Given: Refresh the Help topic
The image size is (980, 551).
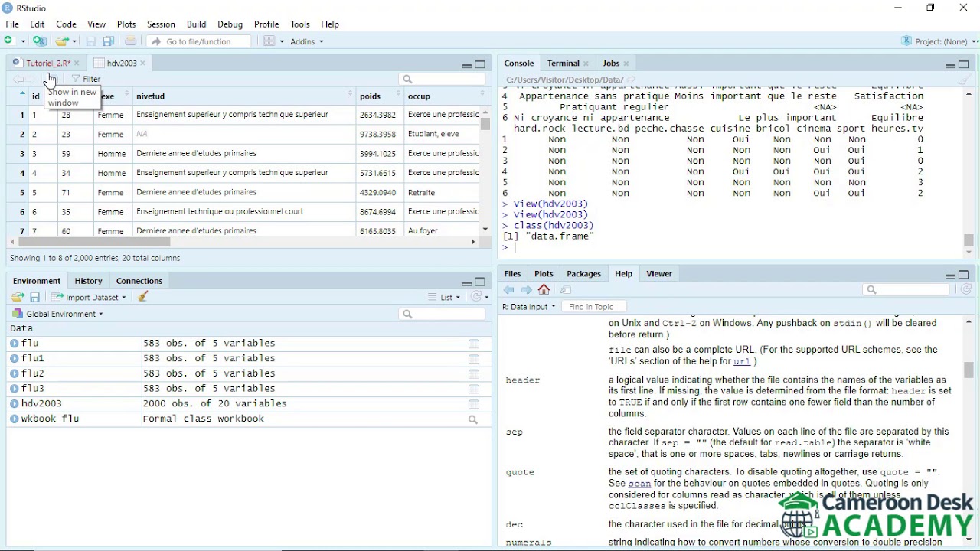Looking at the screenshot, I should click(x=966, y=289).
